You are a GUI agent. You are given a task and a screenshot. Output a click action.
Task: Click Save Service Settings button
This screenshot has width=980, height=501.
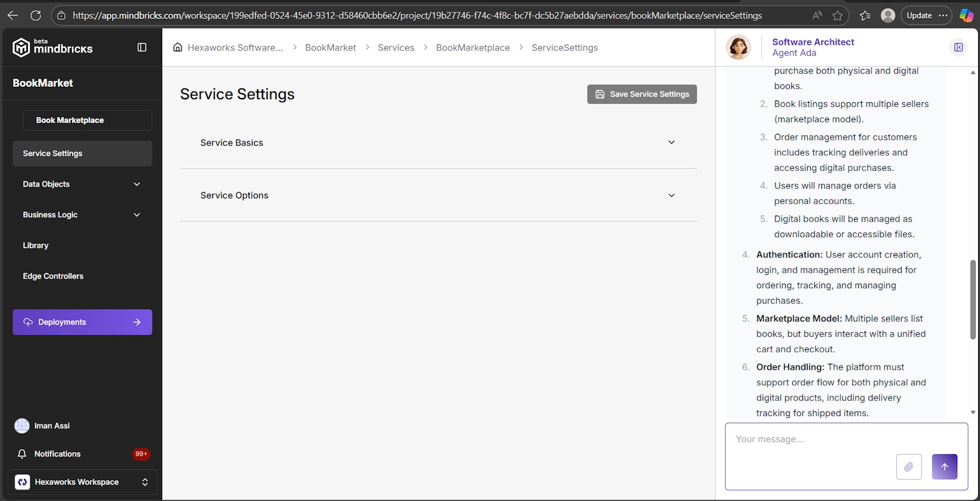pyautogui.click(x=641, y=94)
